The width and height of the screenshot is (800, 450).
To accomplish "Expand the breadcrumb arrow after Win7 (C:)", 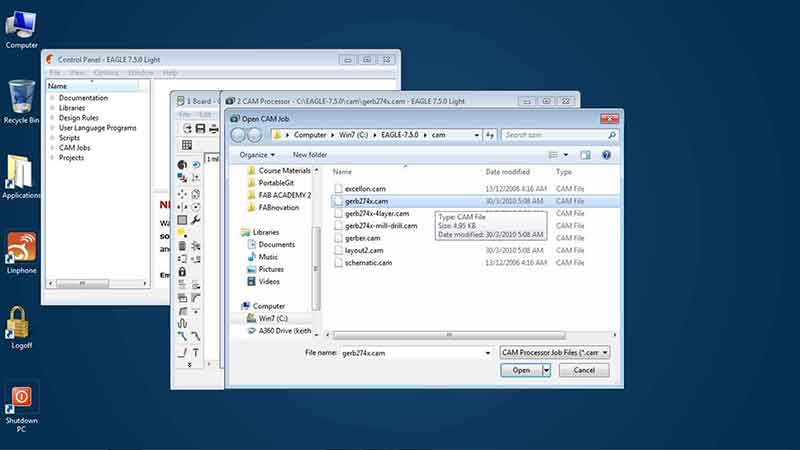I will point(375,135).
